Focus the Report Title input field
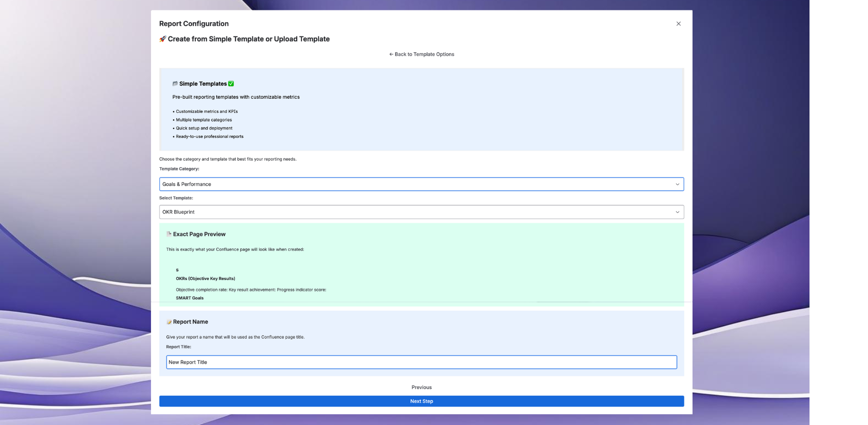The width and height of the screenshot is (868, 425). 421,362
